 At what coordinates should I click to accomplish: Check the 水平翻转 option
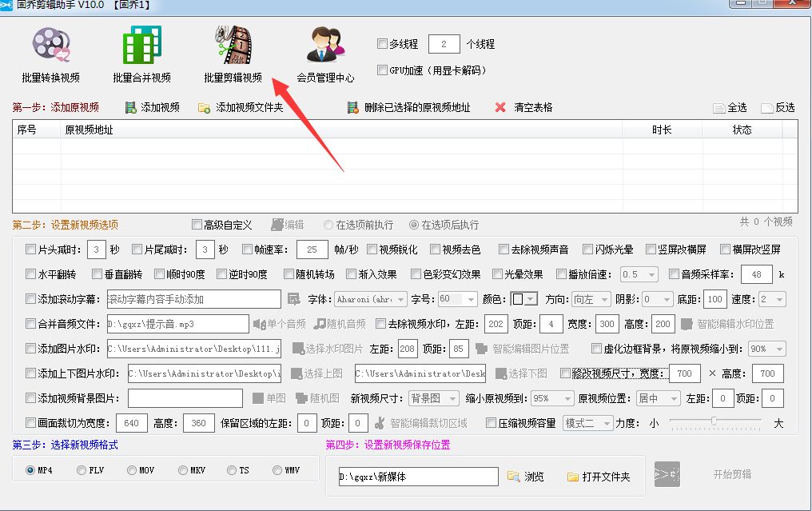click(30, 273)
